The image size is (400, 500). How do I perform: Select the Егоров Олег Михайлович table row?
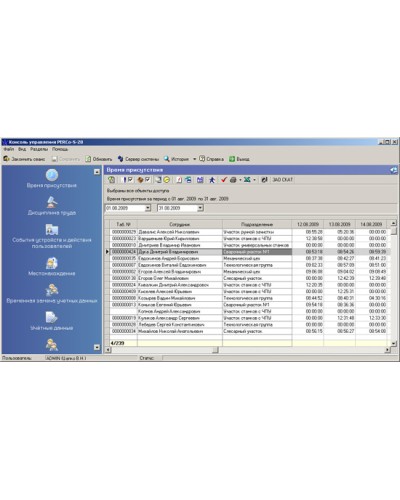(249, 278)
